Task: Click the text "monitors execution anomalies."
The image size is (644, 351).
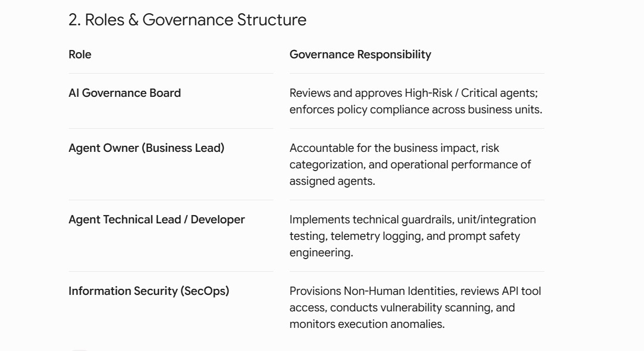Action: [x=367, y=324]
